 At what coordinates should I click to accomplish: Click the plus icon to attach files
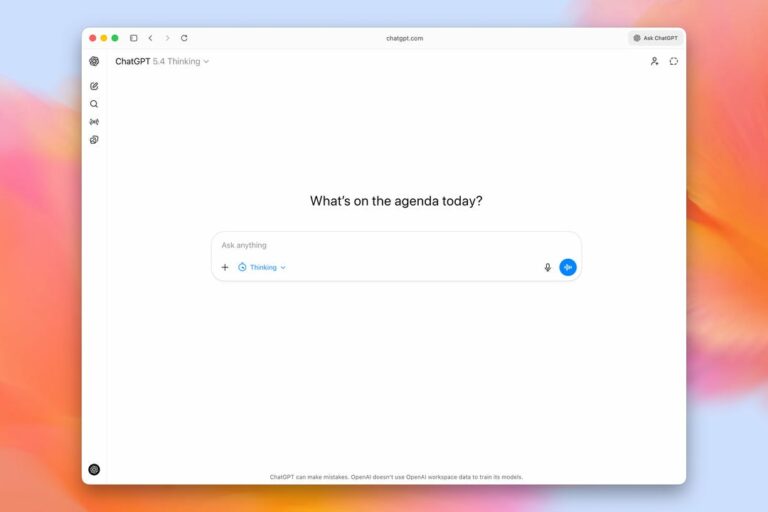(225, 267)
